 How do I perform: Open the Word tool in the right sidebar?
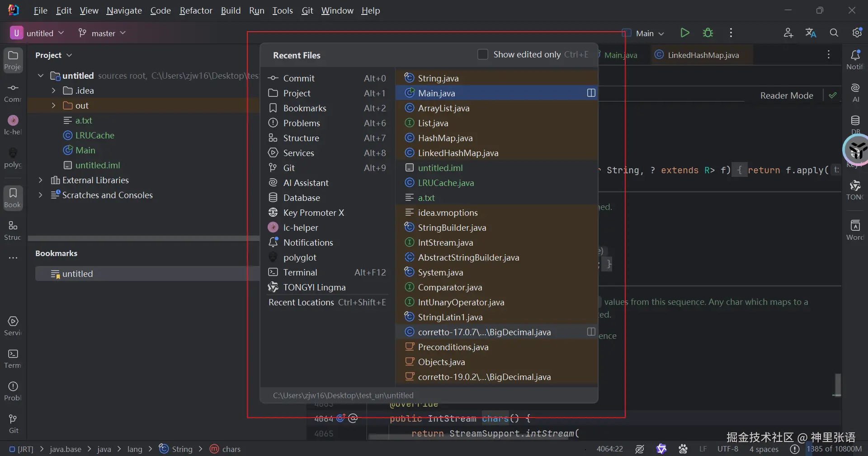[x=855, y=230]
